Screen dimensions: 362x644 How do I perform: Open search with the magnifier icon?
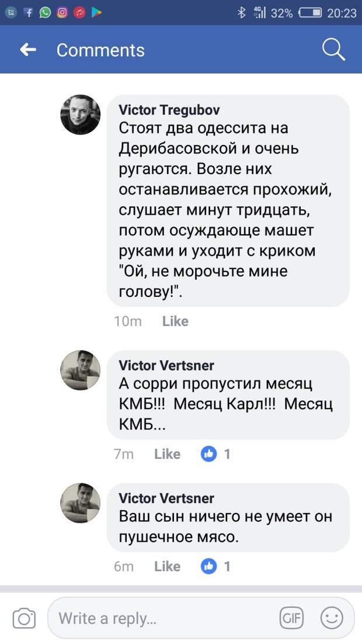pyautogui.click(x=333, y=50)
